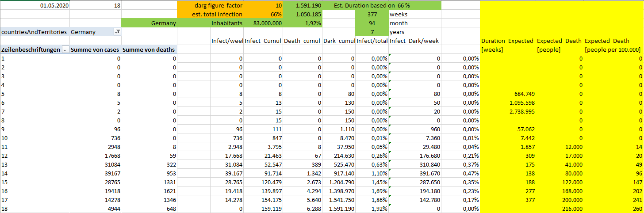Select the 'month' unit cell
The height and width of the screenshot is (213, 644).
pos(415,23)
